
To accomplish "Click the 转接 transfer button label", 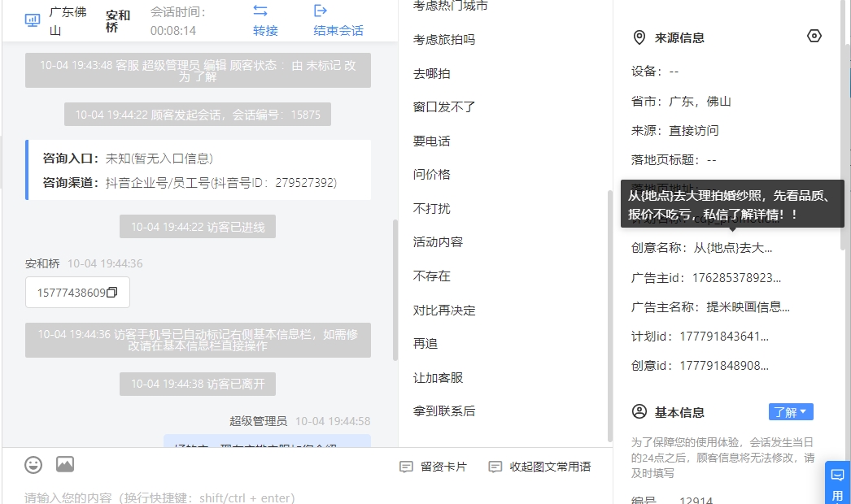I will point(265,30).
